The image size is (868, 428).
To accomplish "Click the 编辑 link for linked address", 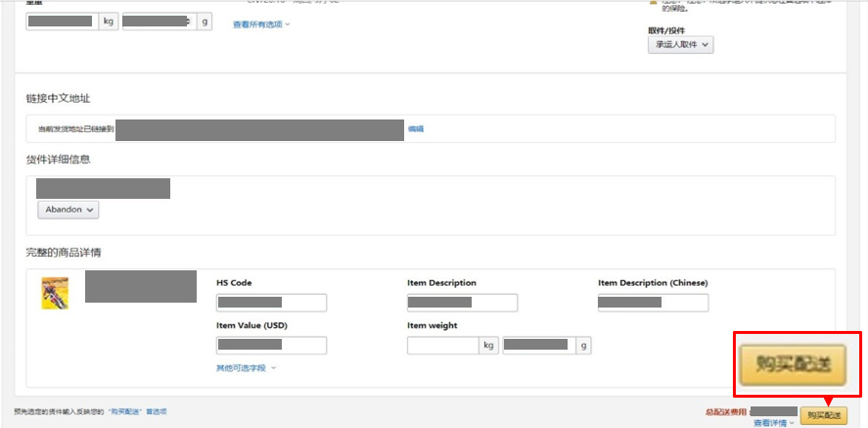I will [x=416, y=128].
